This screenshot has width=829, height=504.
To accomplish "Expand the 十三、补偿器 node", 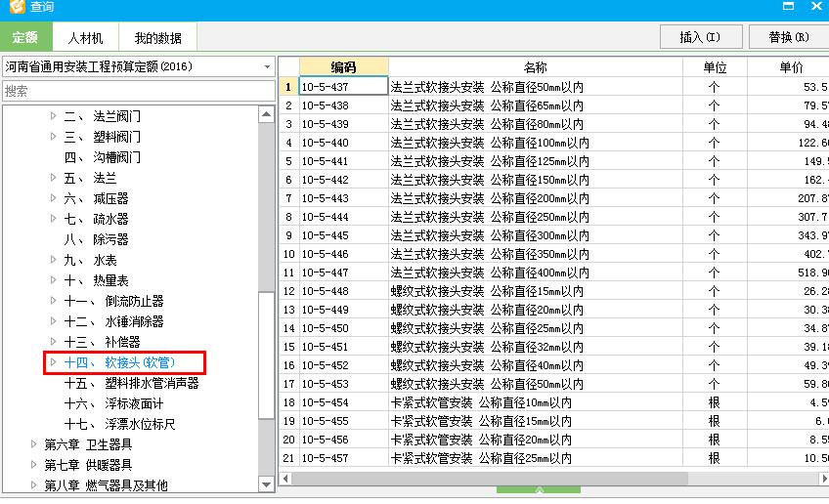I will (53, 341).
